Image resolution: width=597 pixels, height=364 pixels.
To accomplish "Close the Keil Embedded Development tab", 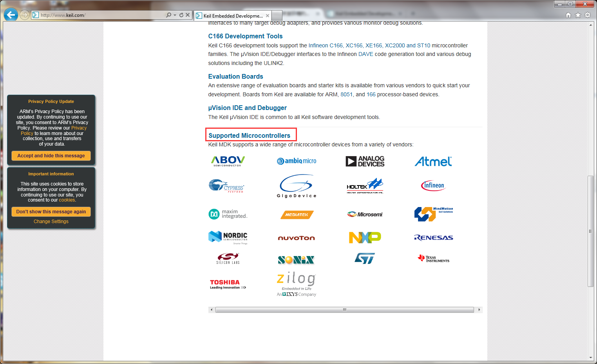I will coord(268,16).
